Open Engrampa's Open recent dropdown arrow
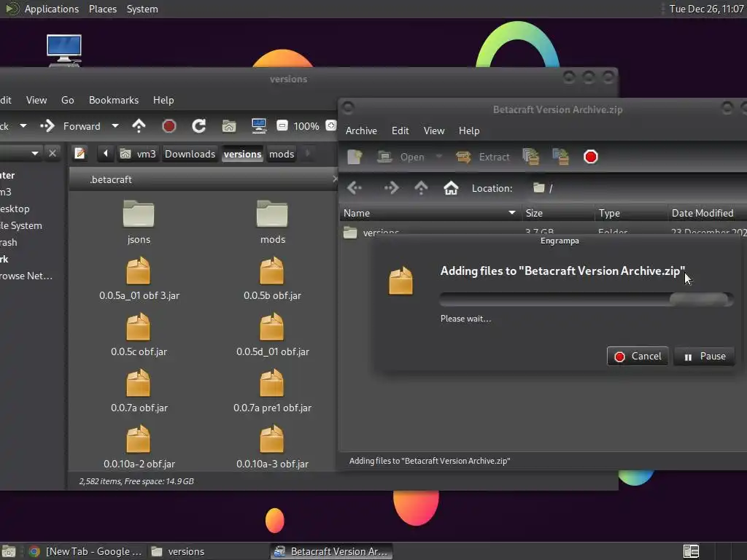The image size is (747, 560). (438, 157)
